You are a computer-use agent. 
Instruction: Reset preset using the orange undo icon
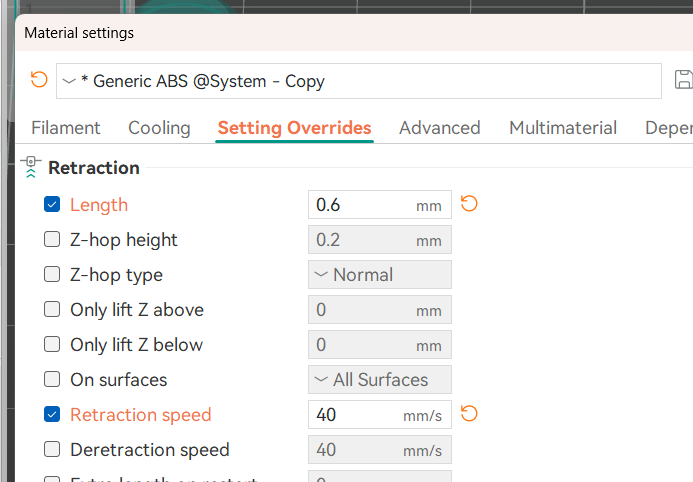coord(39,80)
